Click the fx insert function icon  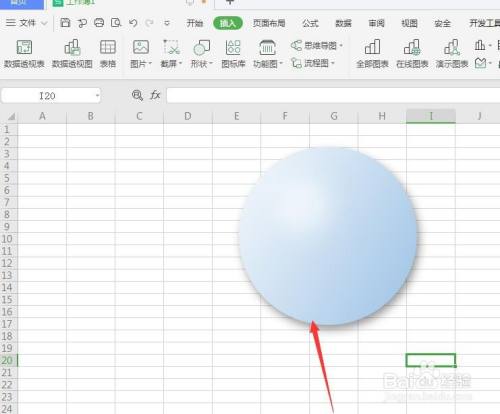(x=155, y=95)
